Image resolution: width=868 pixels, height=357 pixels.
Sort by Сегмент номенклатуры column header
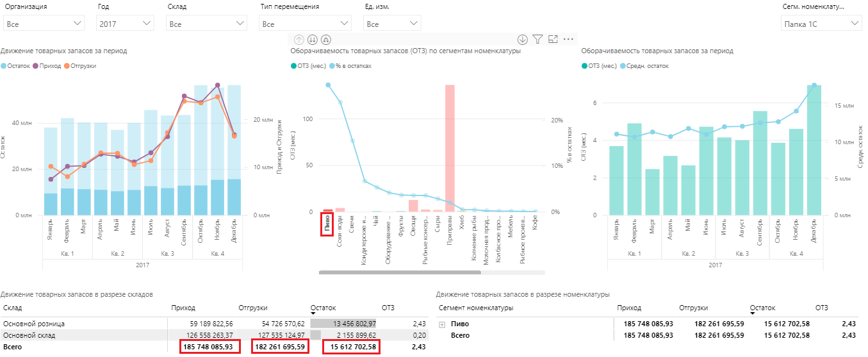pyautogui.click(x=476, y=308)
